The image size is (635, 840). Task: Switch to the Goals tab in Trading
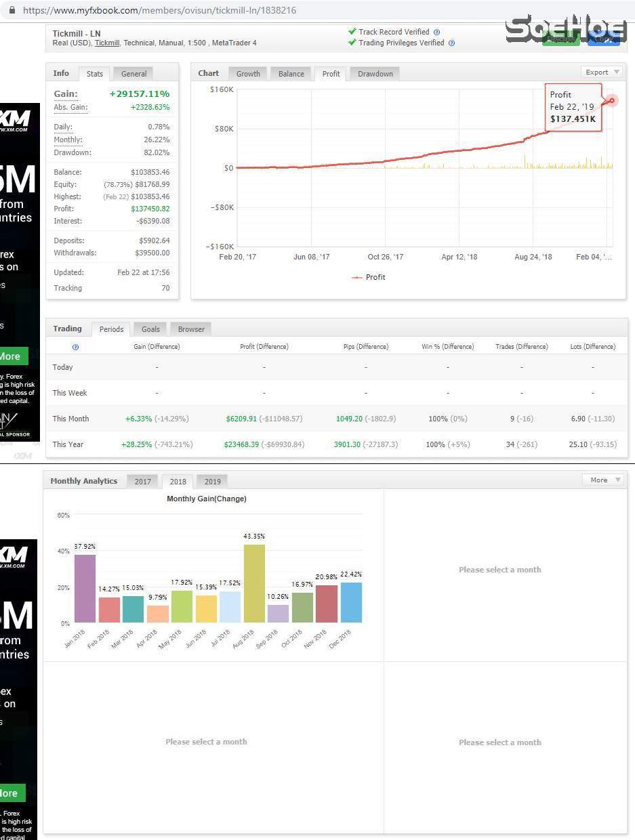(150, 329)
